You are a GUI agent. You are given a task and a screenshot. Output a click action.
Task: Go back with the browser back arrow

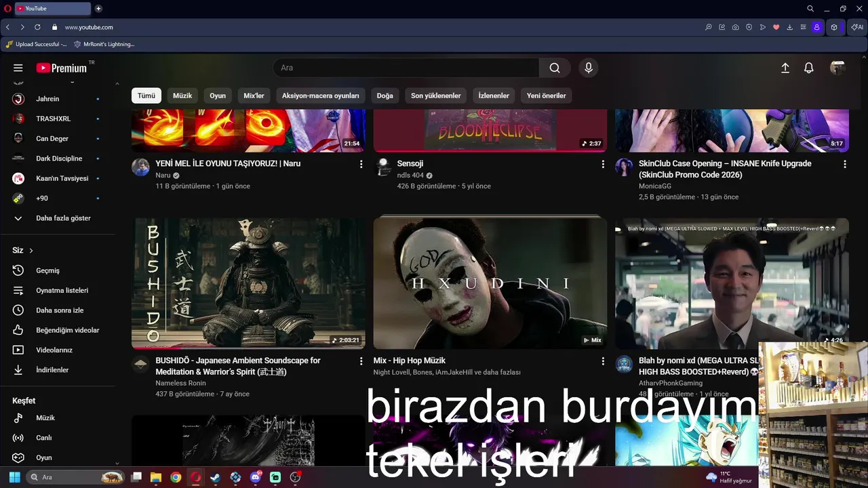7,27
